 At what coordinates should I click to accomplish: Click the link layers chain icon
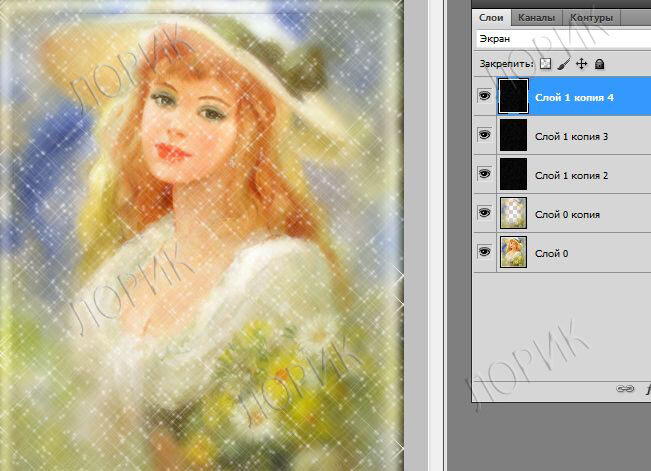[x=625, y=389]
